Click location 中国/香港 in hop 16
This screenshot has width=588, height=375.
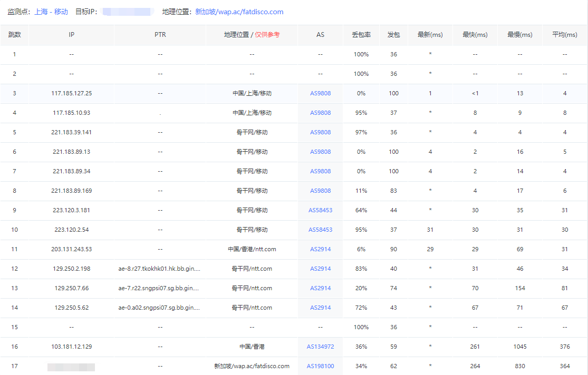click(x=252, y=347)
